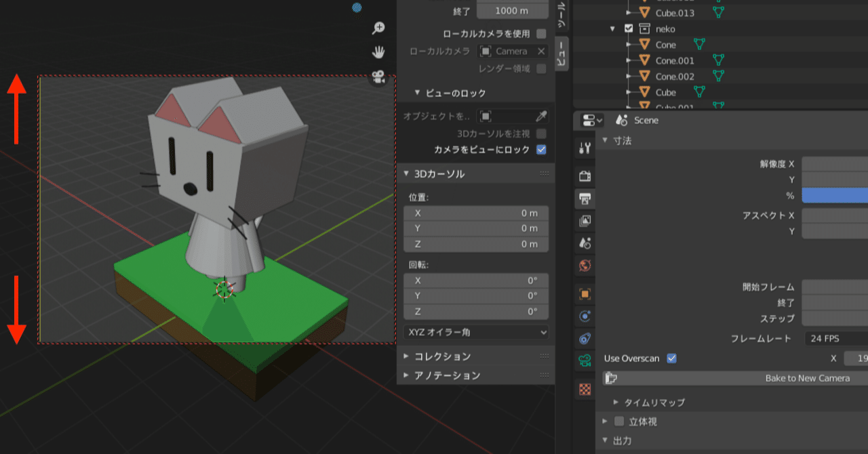Image resolution: width=868 pixels, height=454 pixels.
Task: Expand the アノテーション panel
Action: pyautogui.click(x=406, y=375)
